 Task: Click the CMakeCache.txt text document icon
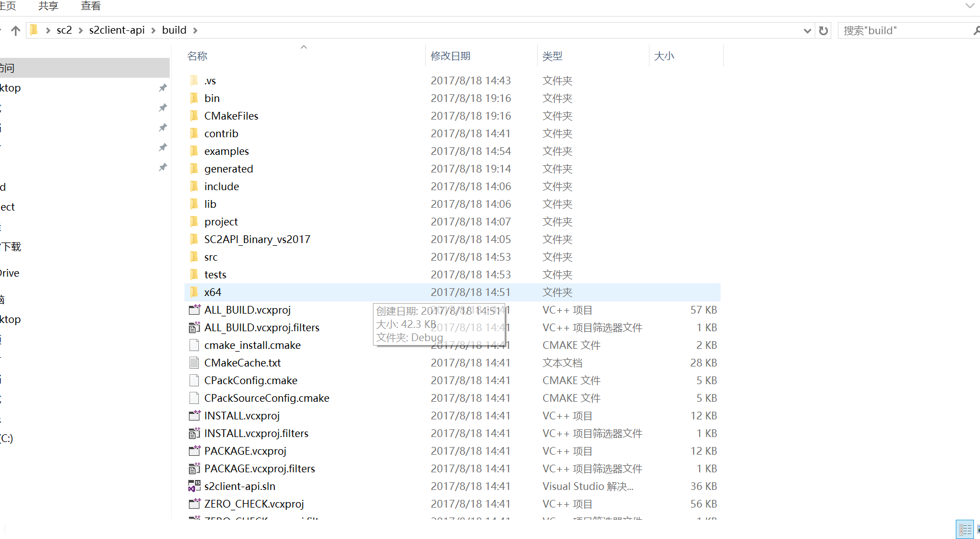coord(194,363)
